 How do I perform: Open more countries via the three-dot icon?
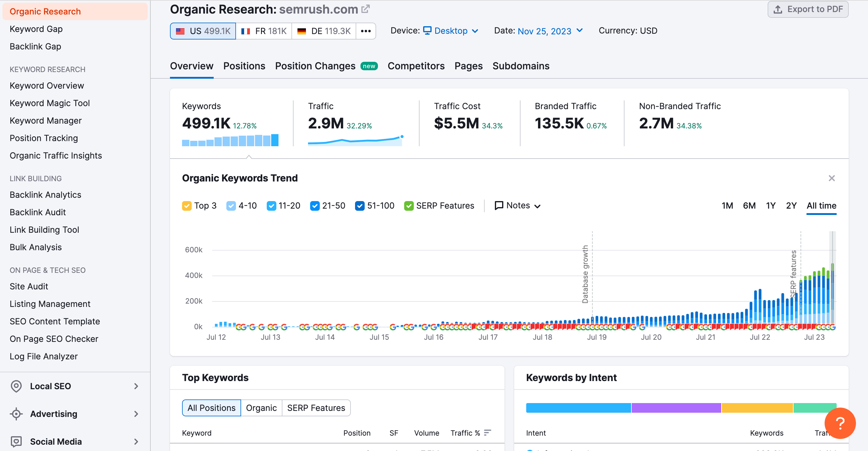click(x=366, y=31)
